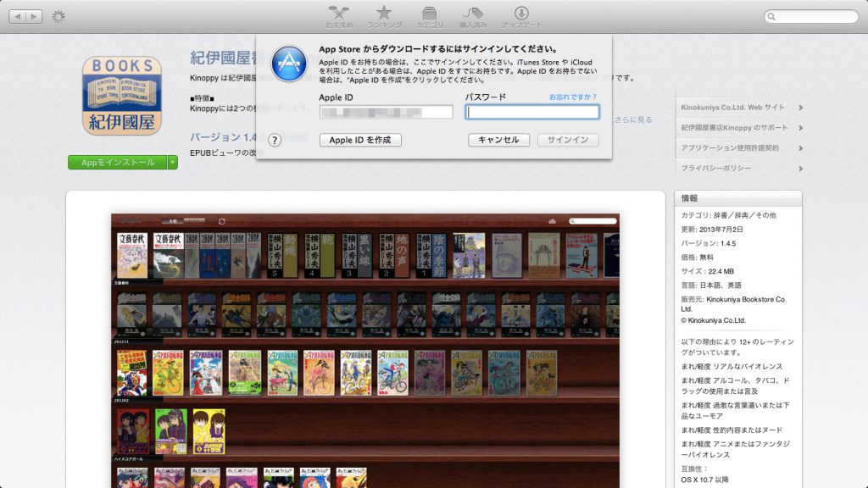Click the Appをインストール button
This screenshot has width=868, height=488.
[117, 162]
